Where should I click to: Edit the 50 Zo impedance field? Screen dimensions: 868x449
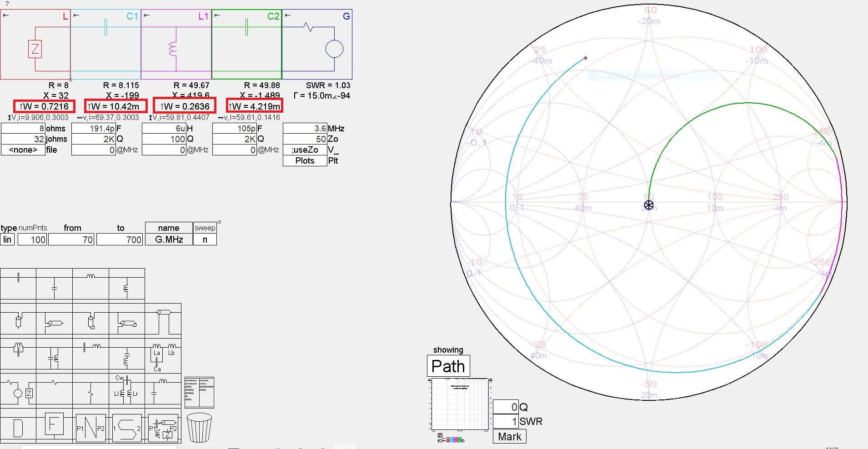tap(305, 139)
